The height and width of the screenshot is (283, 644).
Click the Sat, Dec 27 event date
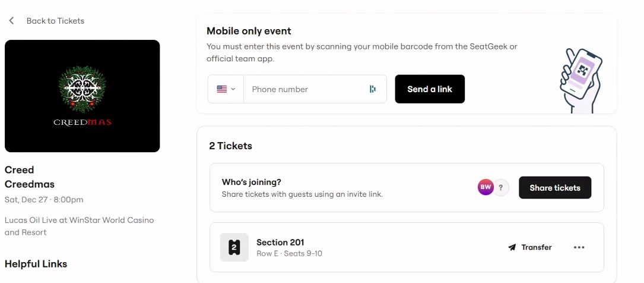click(44, 199)
